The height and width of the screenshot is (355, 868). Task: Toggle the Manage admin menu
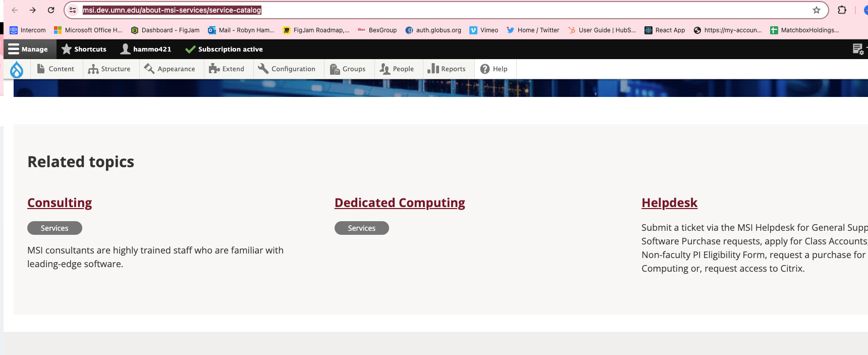[28, 49]
